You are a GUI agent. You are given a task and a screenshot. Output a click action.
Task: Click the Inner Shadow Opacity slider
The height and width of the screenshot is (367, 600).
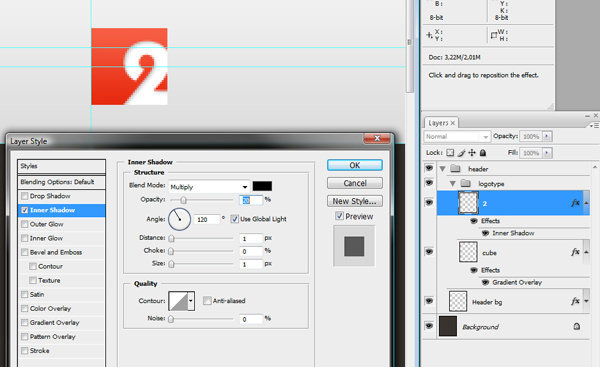click(x=202, y=200)
